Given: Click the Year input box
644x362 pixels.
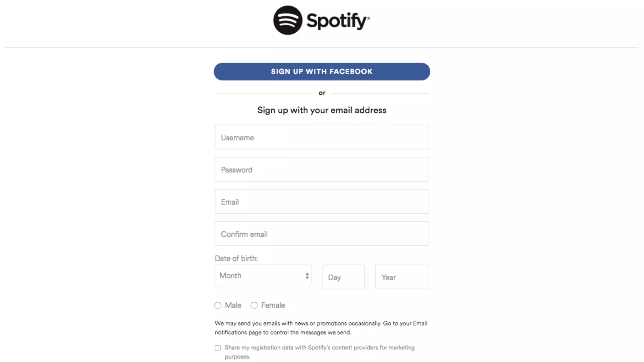Looking at the screenshot, I should tap(402, 277).
